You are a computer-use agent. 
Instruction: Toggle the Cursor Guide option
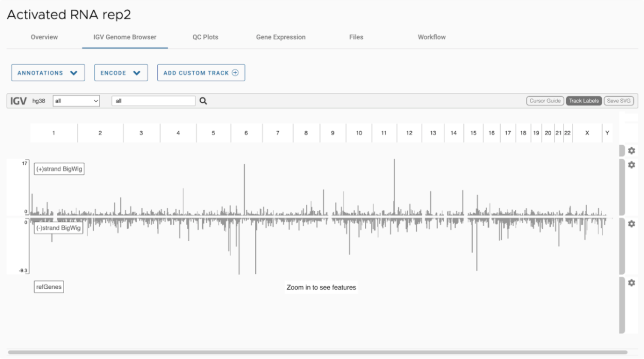[545, 101]
